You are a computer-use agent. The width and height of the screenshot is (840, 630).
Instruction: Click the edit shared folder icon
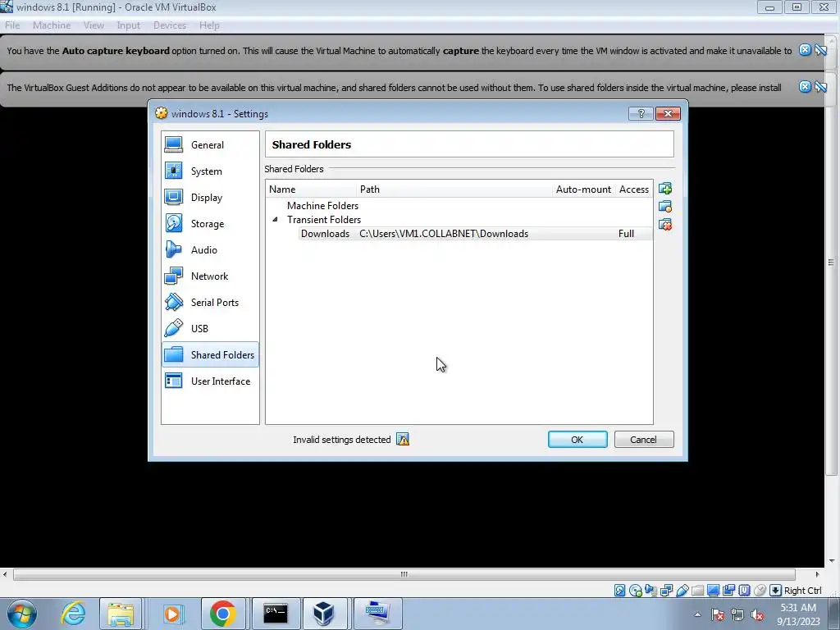coord(664,206)
